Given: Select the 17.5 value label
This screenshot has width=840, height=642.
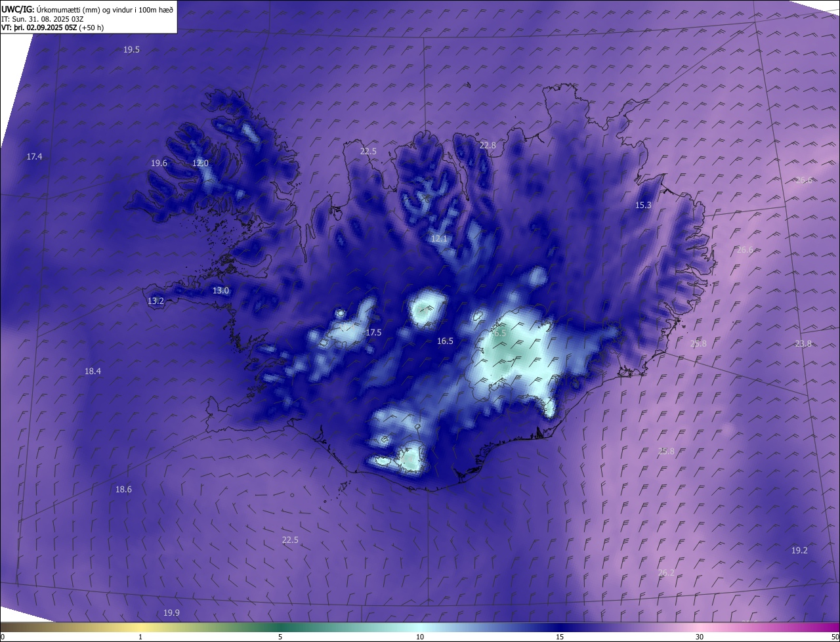Looking at the screenshot, I should point(373,333).
